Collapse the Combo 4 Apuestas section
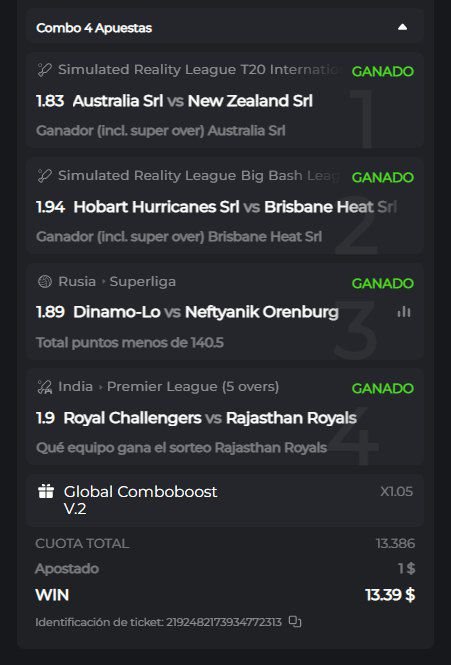451x665 pixels. click(x=402, y=28)
